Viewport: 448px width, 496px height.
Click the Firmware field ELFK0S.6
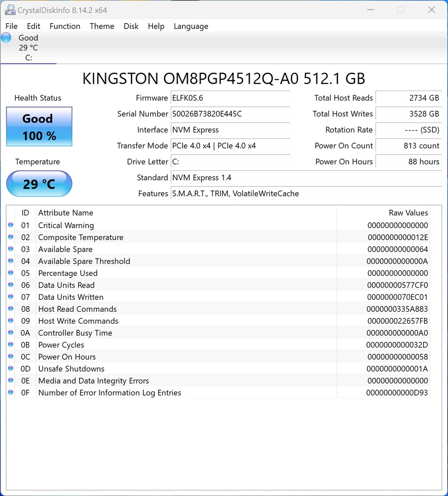click(x=230, y=98)
